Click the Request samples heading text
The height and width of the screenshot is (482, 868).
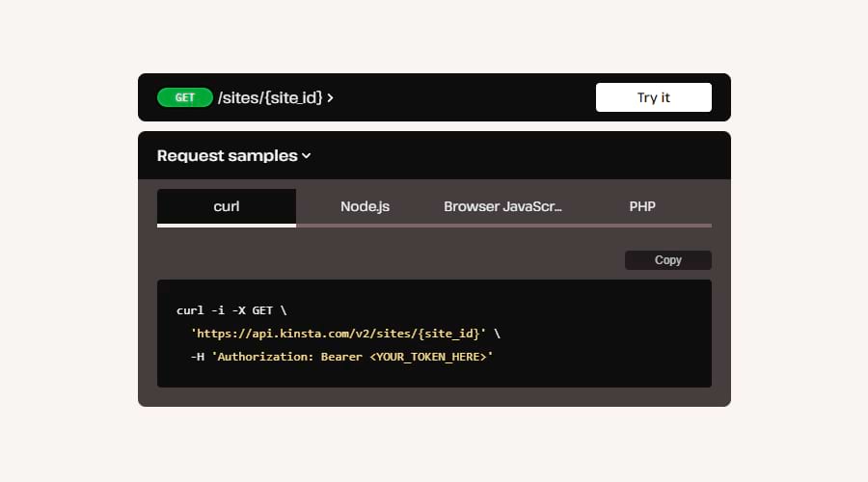tap(227, 155)
